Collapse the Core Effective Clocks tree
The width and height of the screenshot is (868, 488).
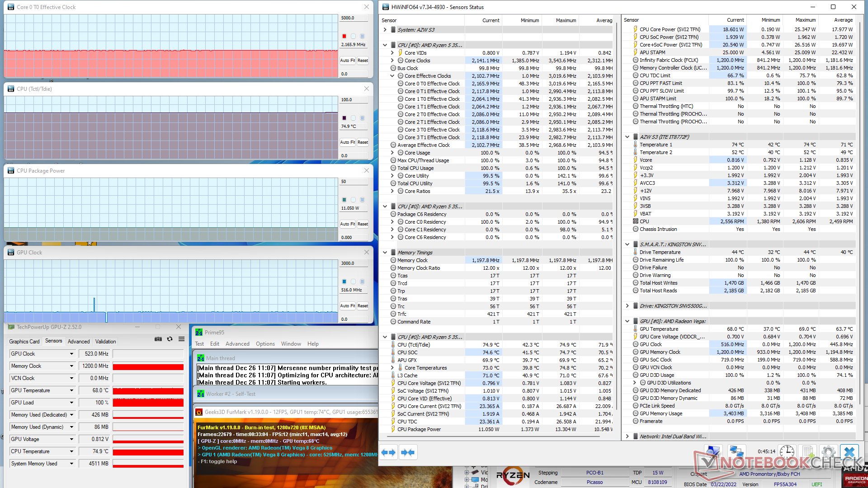click(392, 76)
